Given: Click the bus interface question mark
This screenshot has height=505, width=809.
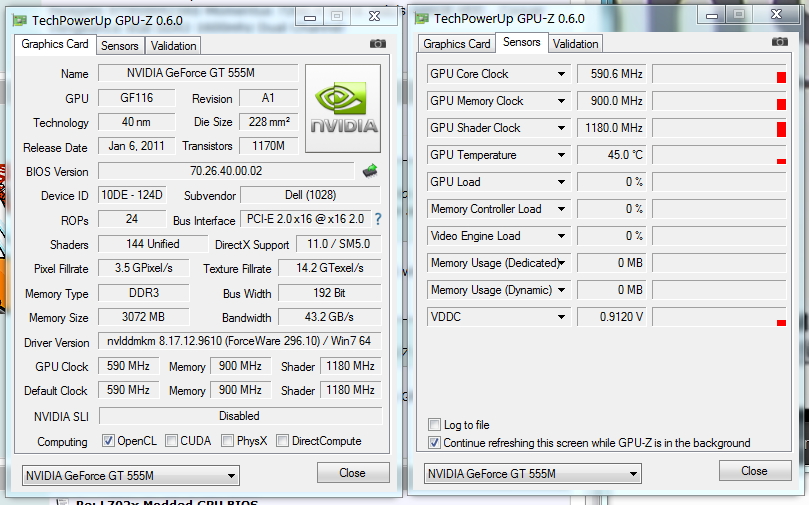Looking at the screenshot, I should tap(378, 219).
